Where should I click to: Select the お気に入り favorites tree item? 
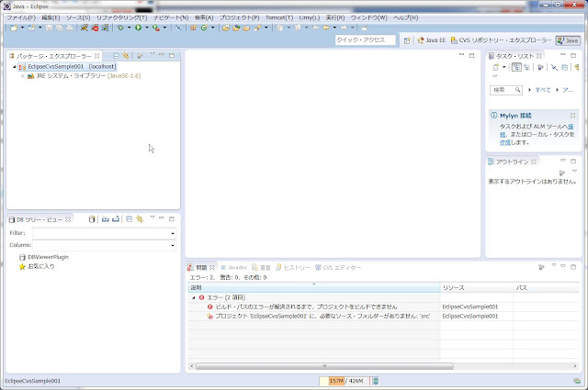[x=37, y=266]
